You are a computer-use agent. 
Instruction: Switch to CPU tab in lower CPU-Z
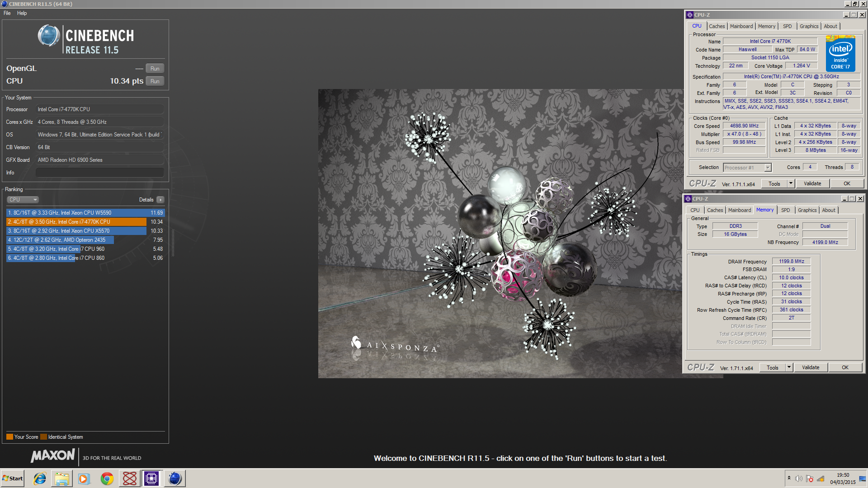pos(695,210)
